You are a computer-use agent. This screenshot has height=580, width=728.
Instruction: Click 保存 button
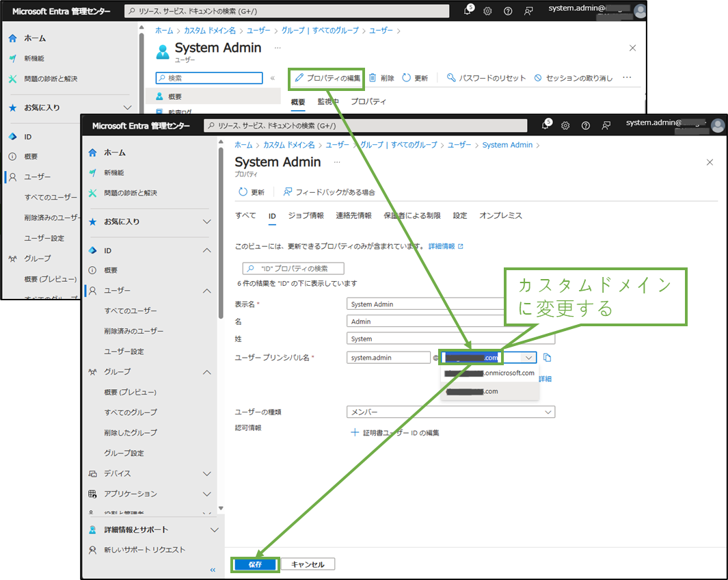pyautogui.click(x=256, y=564)
